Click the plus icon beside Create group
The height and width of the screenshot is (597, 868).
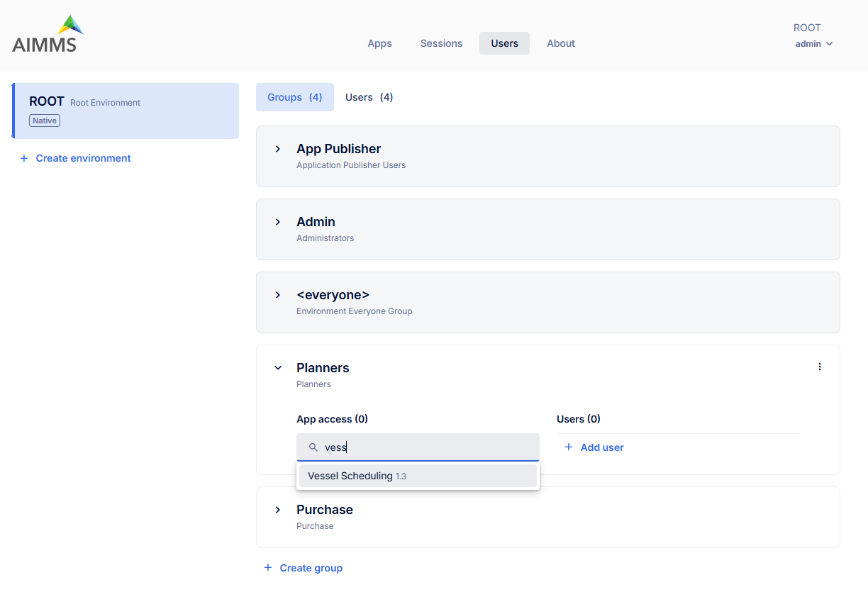point(268,568)
